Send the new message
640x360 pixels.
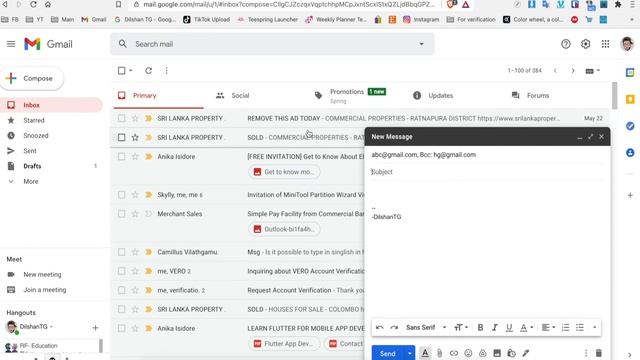point(388,353)
